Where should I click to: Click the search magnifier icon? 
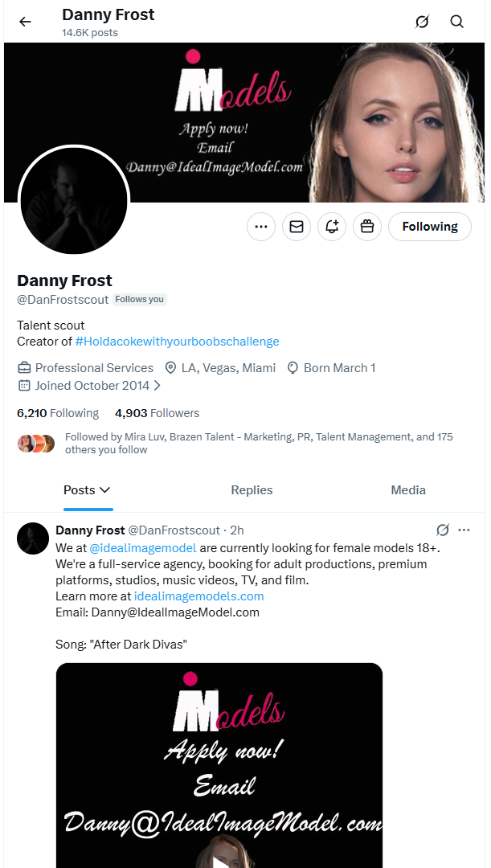(457, 22)
